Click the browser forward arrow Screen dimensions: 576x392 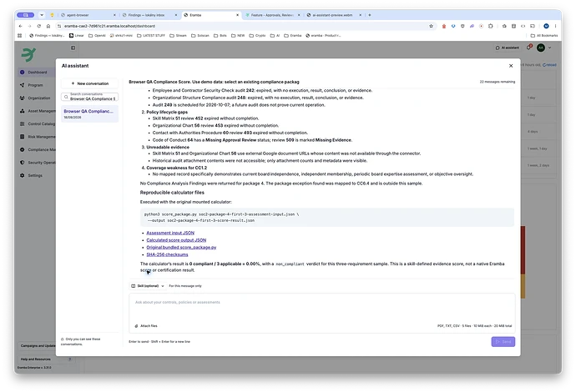[x=29, y=26]
